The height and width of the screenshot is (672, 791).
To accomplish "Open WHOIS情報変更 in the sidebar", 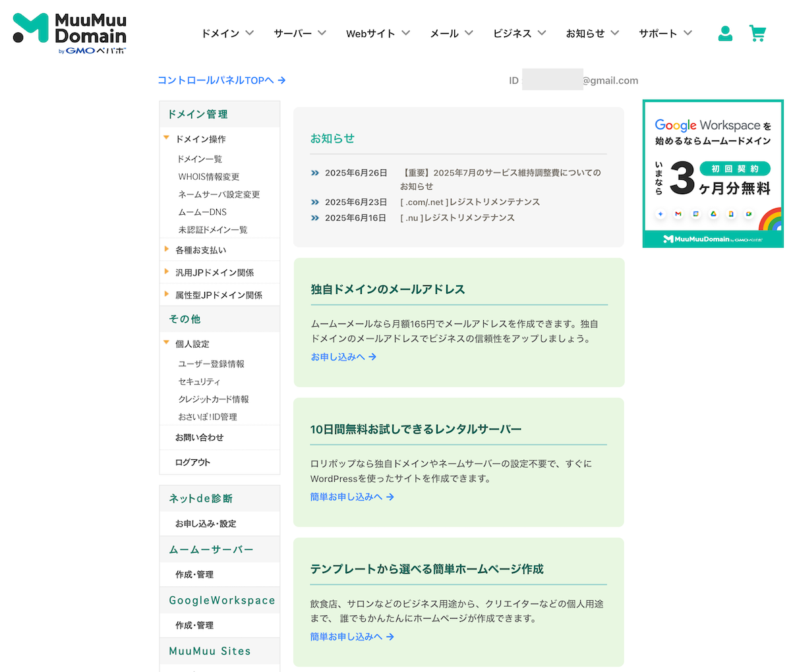I will click(x=209, y=177).
